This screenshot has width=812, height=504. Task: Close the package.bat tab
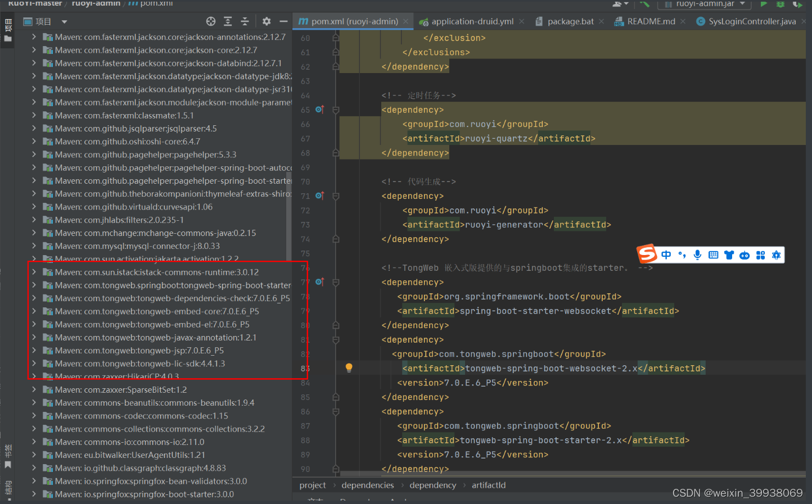click(602, 21)
